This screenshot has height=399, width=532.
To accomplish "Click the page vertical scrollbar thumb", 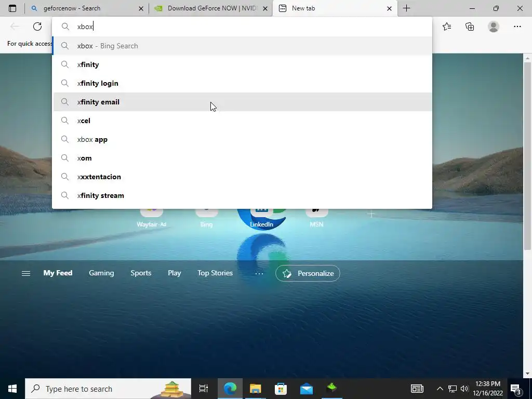I will [x=527, y=156].
